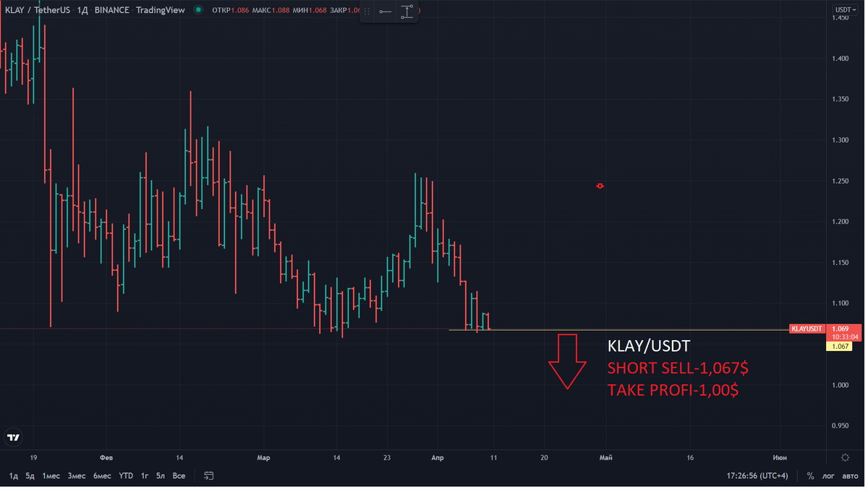This screenshot has height=492, width=868.
Task: Open the USDT currency dropdown
Action: (845, 10)
